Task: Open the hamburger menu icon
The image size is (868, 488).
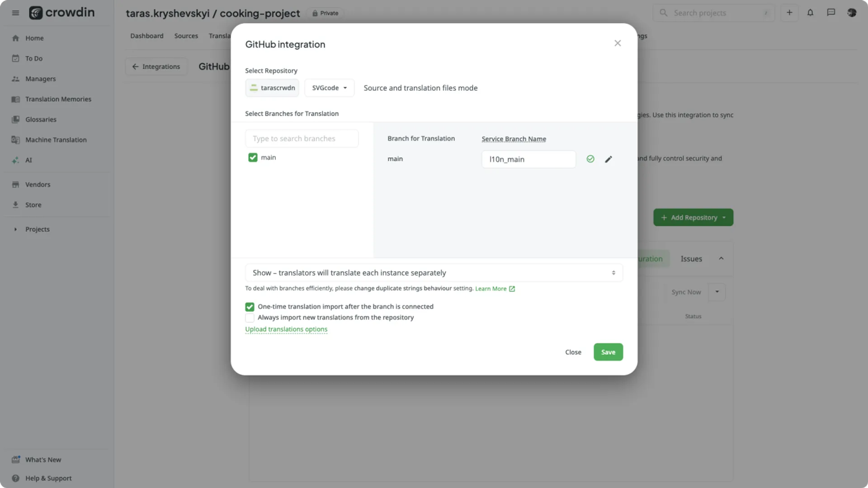Action: click(x=15, y=13)
